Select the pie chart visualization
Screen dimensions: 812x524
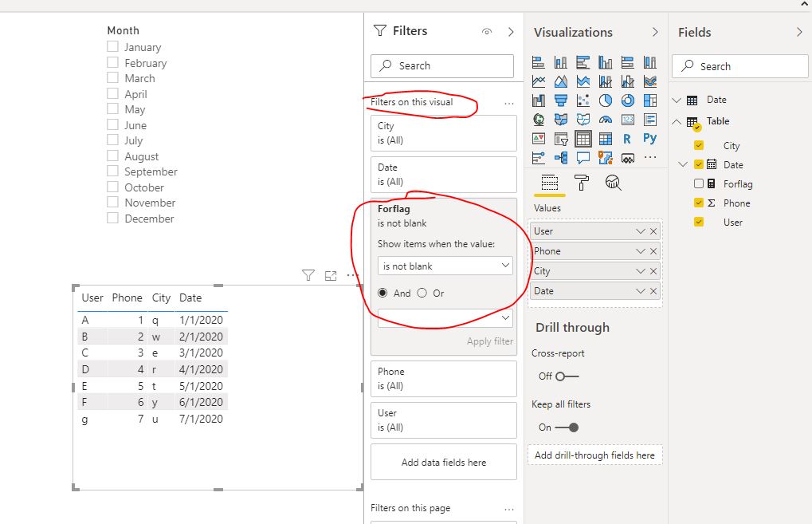point(606,100)
